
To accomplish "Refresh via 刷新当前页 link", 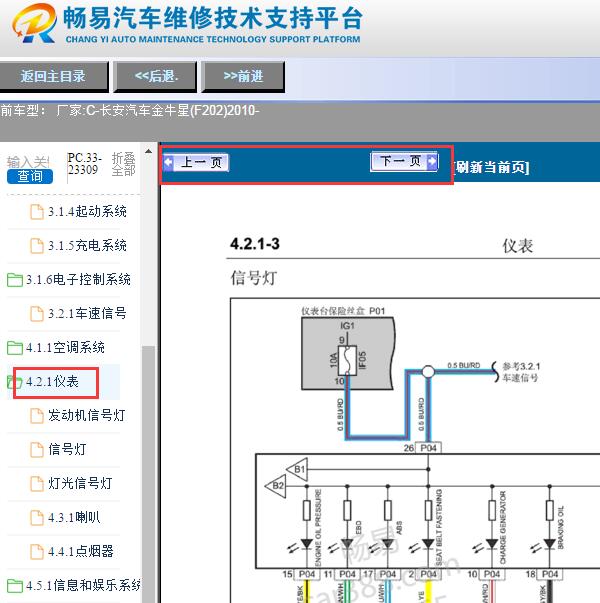I will point(491,167).
